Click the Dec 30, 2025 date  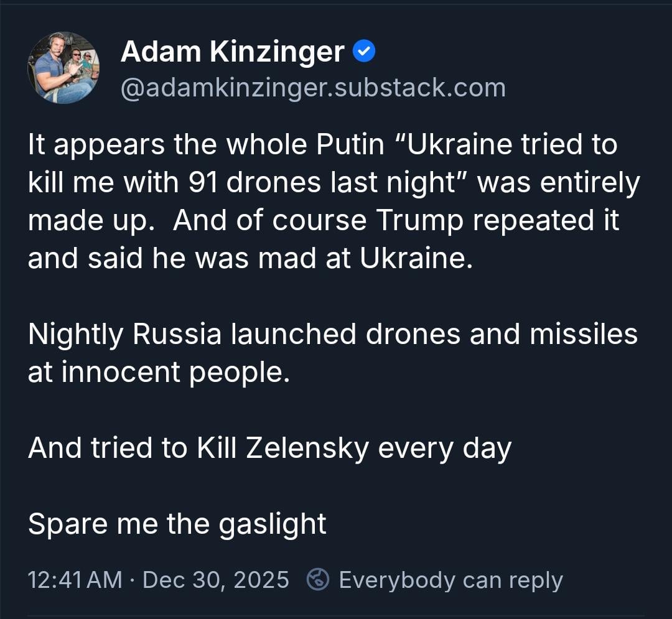click(216, 580)
